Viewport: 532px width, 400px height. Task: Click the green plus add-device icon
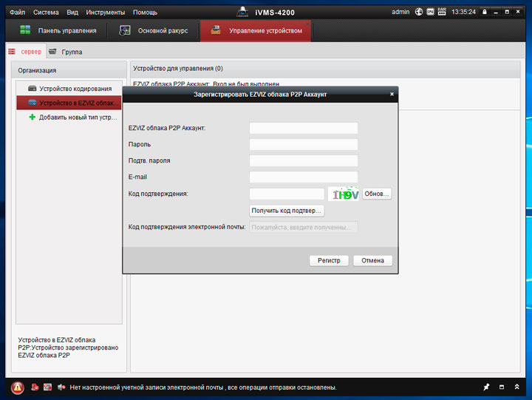tap(33, 117)
